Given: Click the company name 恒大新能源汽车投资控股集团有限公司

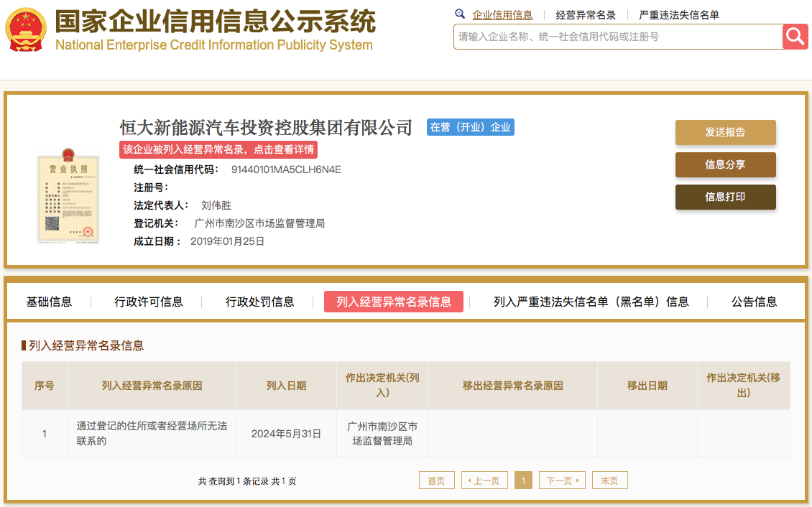Looking at the screenshot, I should pyautogui.click(x=266, y=128).
